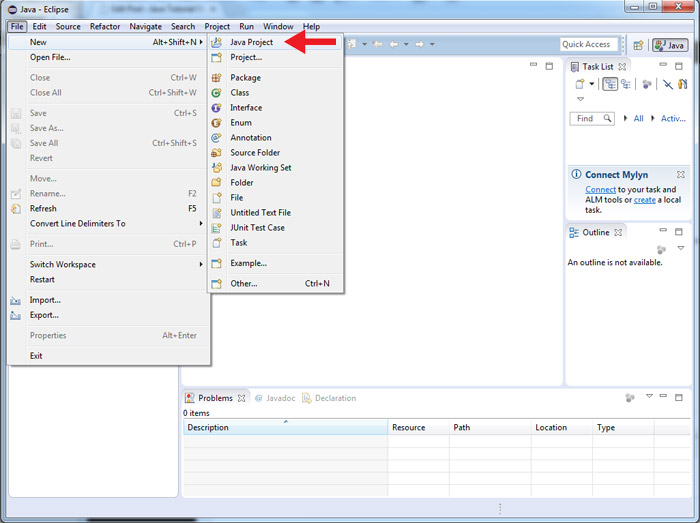
Task: Switch to the Declaration tab
Action: click(x=329, y=398)
